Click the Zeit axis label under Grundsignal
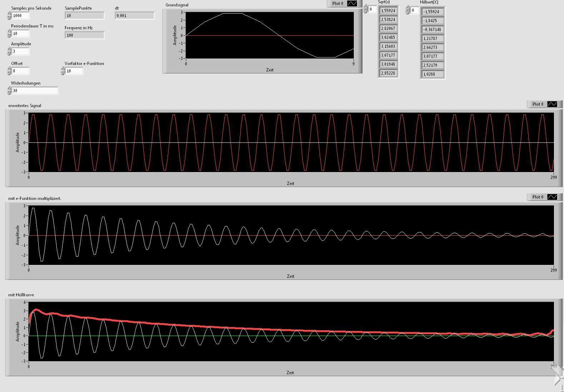Viewport: 564px width, 392px height. 270,70
